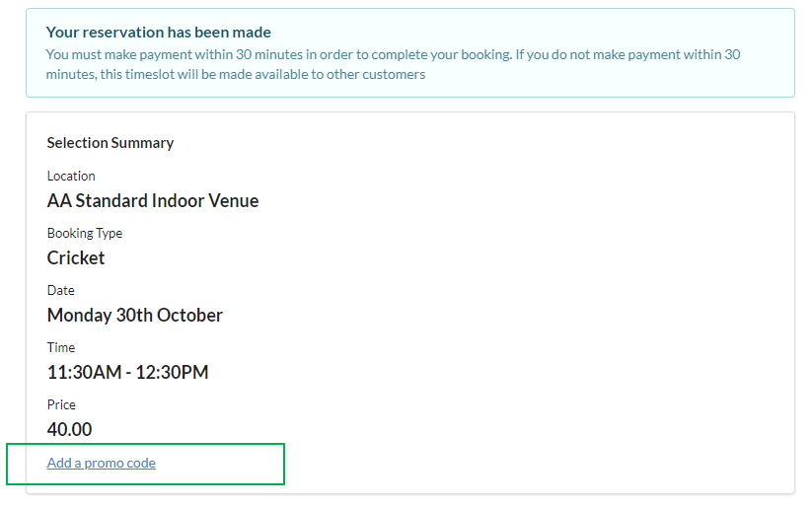The height and width of the screenshot is (508, 812).
Task: Click the Location label
Action: [x=71, y=176]
